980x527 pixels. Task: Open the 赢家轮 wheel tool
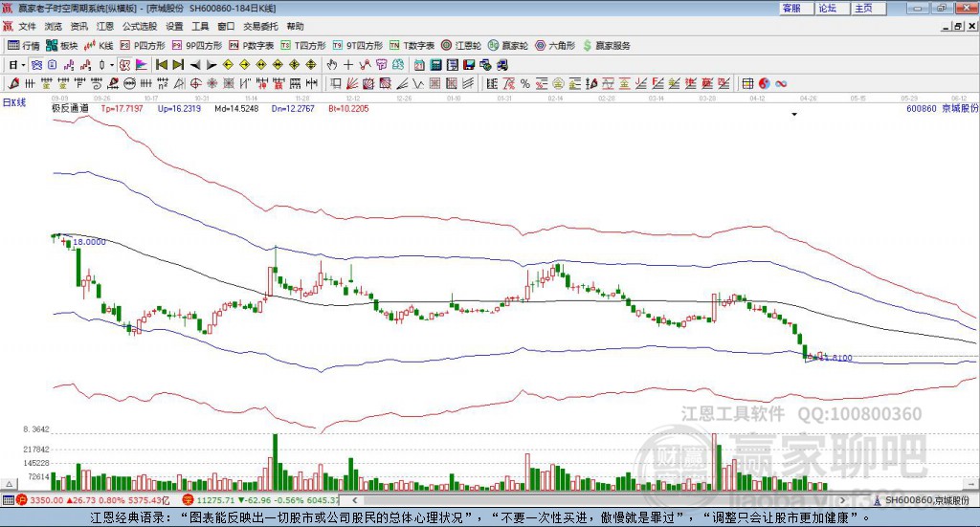(508, 46)
